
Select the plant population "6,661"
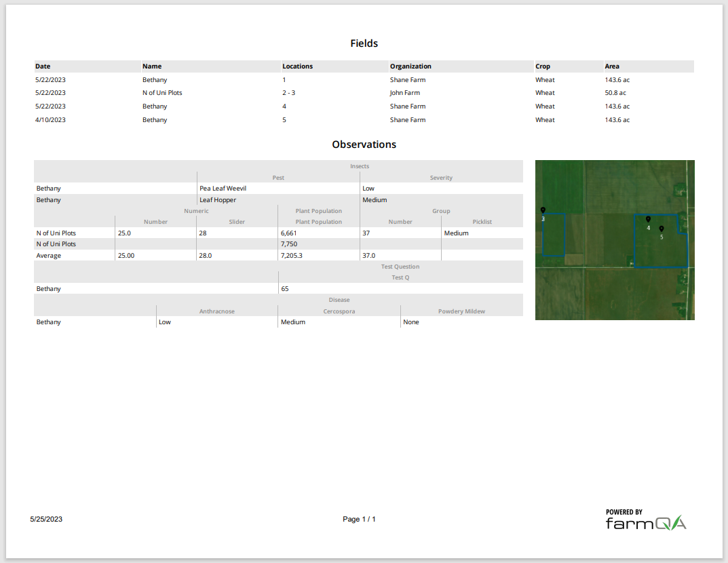click(x=289, y=233)
